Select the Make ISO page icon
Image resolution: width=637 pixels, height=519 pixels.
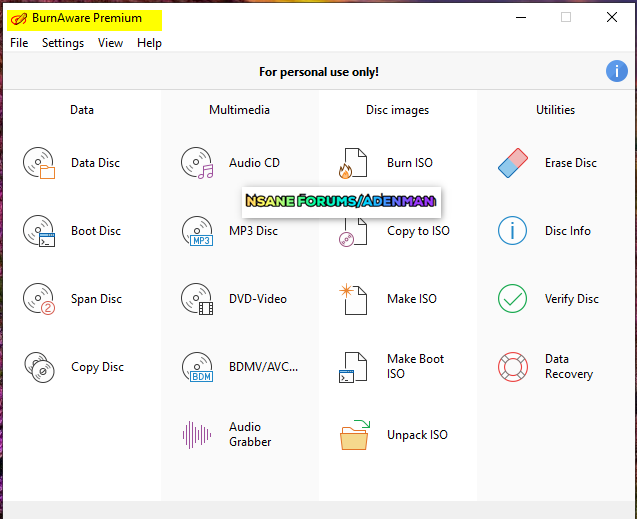click(x=353, y=300)
